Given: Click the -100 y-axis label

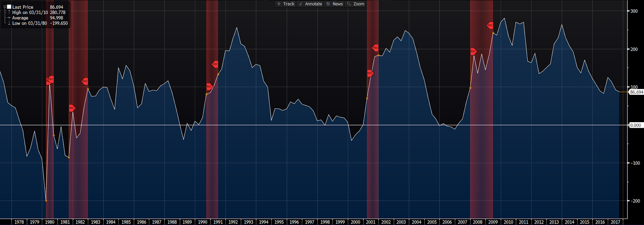Looking at the screenshot, I should click(635, 163).
